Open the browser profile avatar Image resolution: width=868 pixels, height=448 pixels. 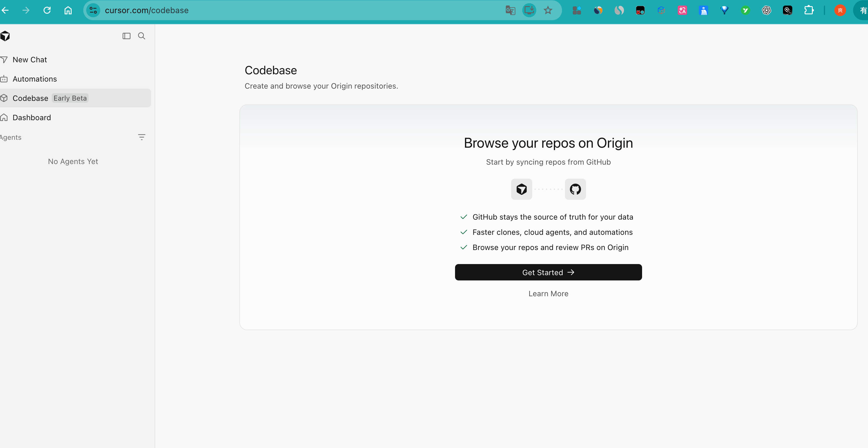(x=840, y=11)
